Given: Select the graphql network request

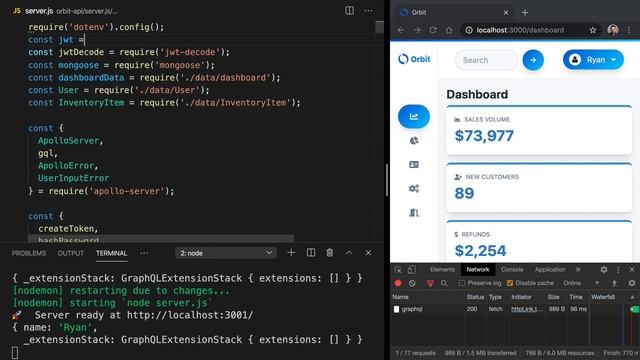Looking at the screenshot, I should tap(412, 309).
